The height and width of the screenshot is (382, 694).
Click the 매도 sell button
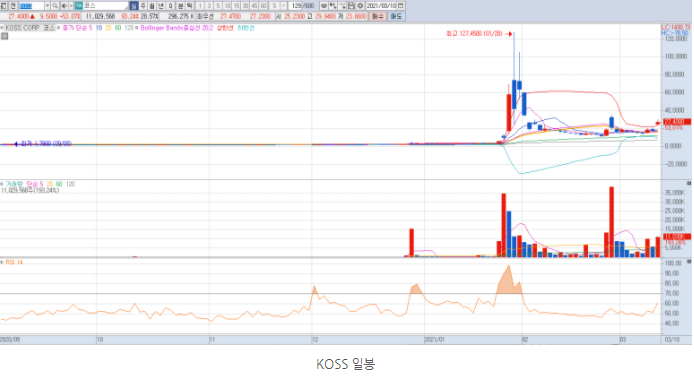click(x=396, y=16)
